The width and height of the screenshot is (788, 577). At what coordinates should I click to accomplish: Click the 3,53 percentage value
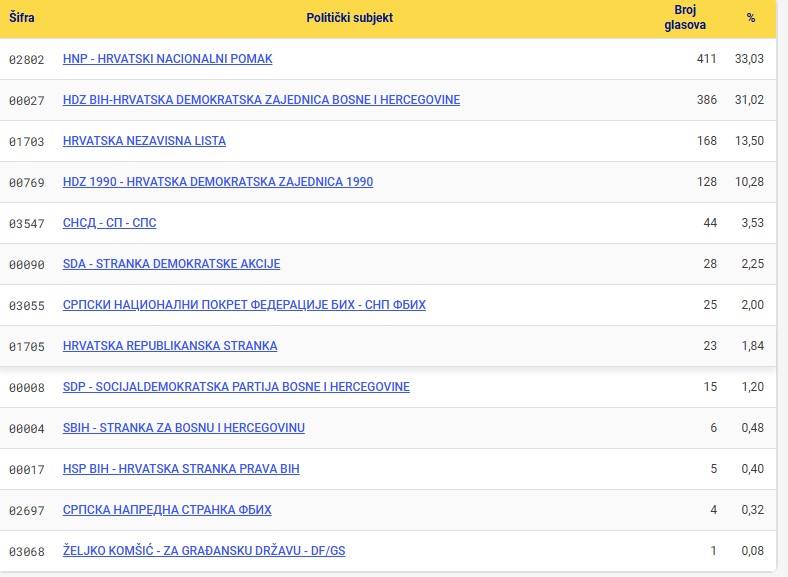click(x=752, y=223)
